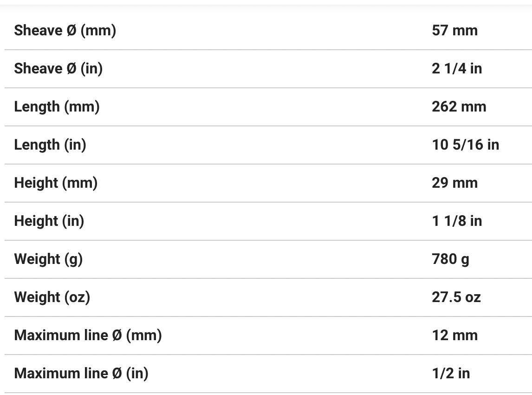Screen dimensions: 532x395
Task: Select the 780 g weight value
Action: (450, 259)
